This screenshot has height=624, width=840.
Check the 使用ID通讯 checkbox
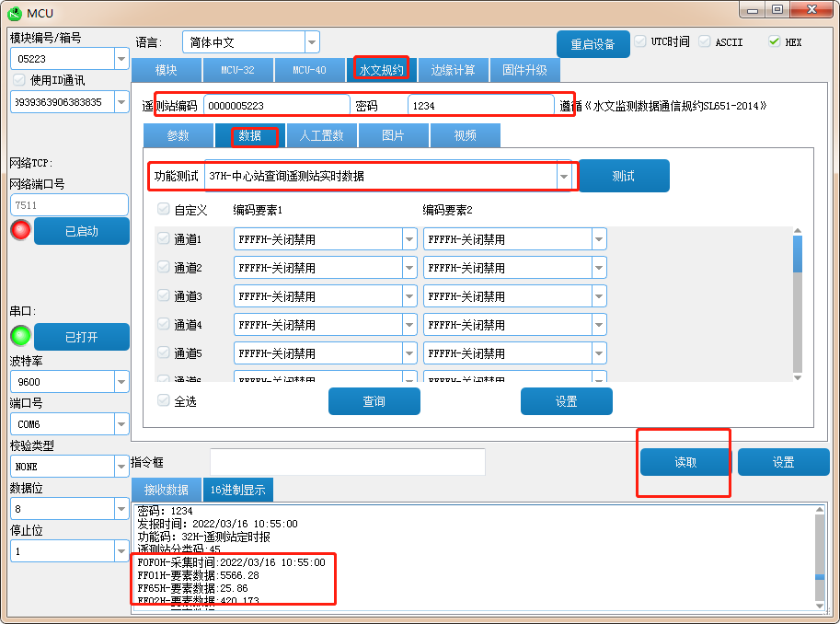tap(18, 80)
